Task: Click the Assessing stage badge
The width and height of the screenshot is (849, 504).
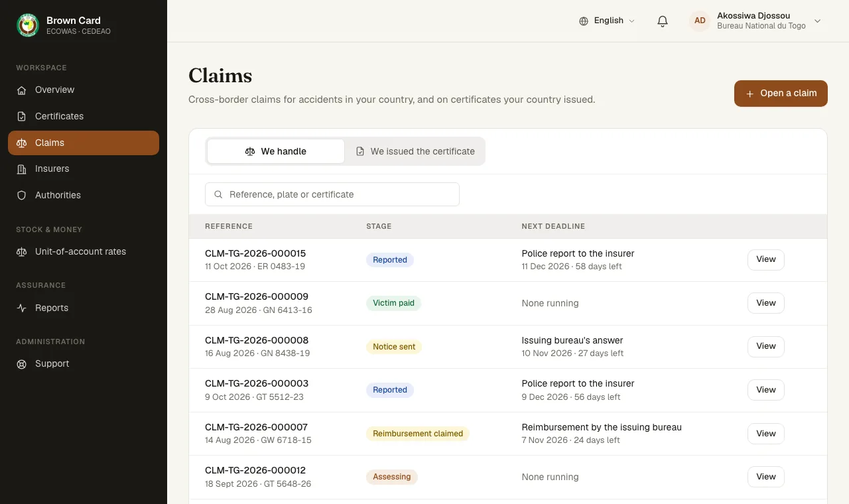Action: [x=392, y=477]
